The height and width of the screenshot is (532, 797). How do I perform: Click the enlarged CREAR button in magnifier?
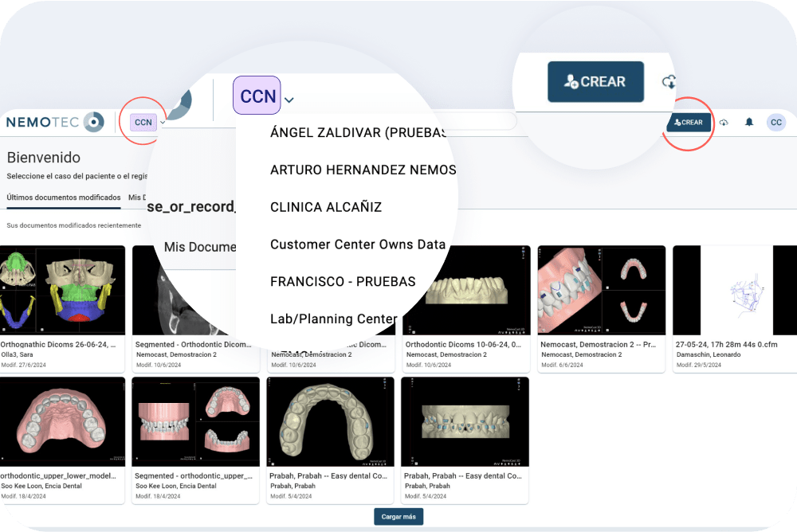pos(595,82)
